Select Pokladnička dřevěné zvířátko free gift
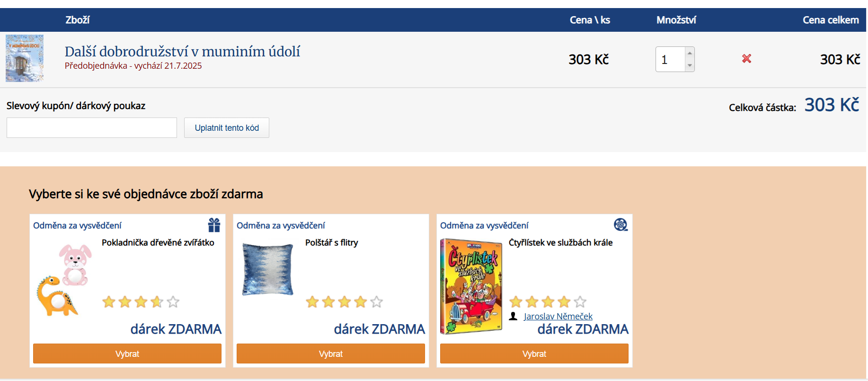 [127, 354]
